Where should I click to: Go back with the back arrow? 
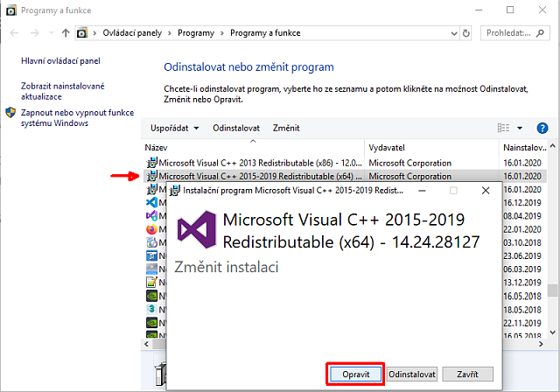tap(14, 33)
